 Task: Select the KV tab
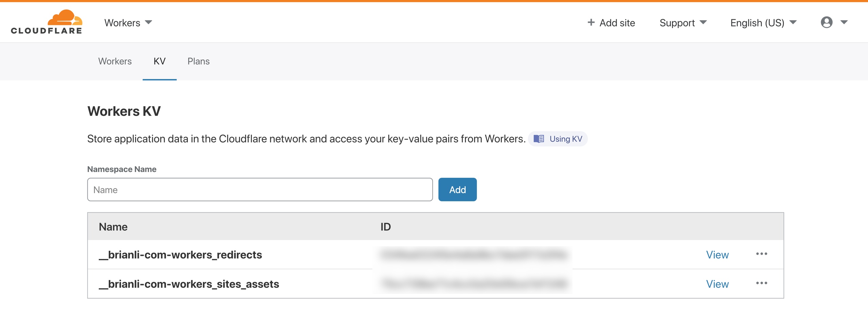coord(160,61)
